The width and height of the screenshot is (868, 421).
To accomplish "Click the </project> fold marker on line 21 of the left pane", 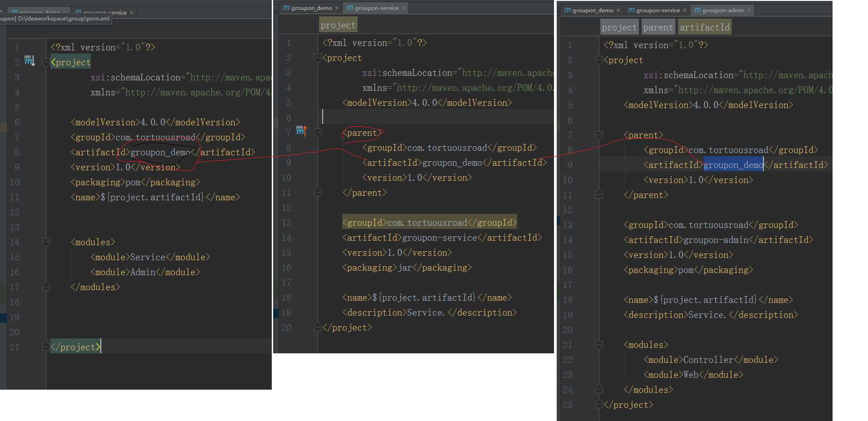I will pos(45,347).
